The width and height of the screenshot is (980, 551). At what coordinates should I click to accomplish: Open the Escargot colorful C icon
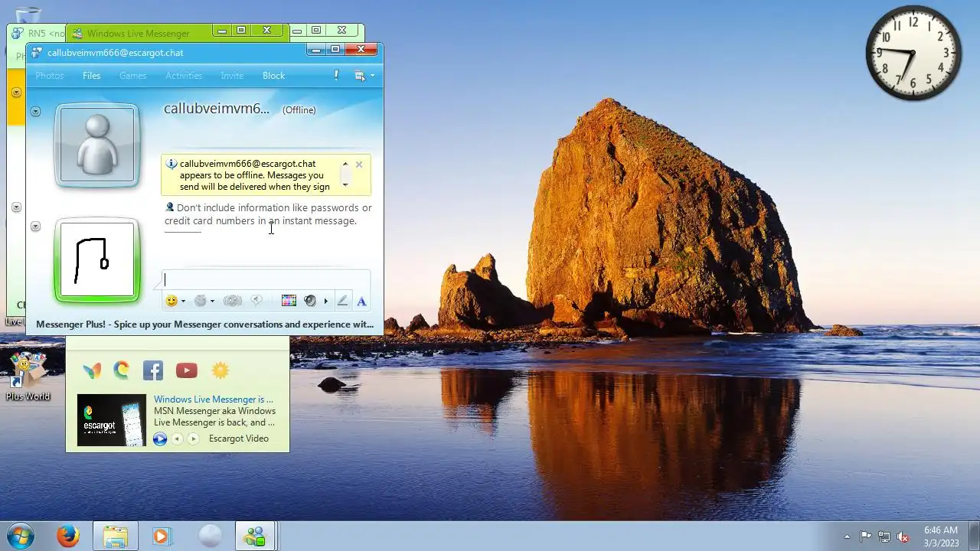coord(122,370)
